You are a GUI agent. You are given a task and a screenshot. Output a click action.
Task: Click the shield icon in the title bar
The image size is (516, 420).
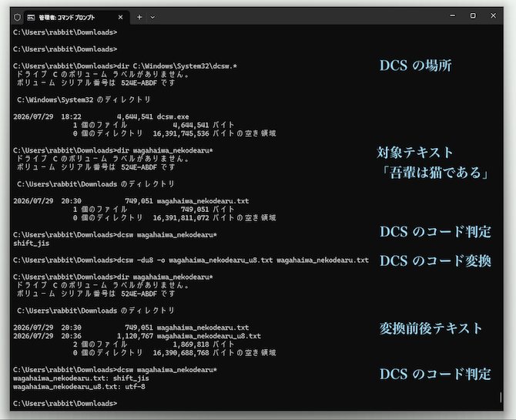coord(18,17)
